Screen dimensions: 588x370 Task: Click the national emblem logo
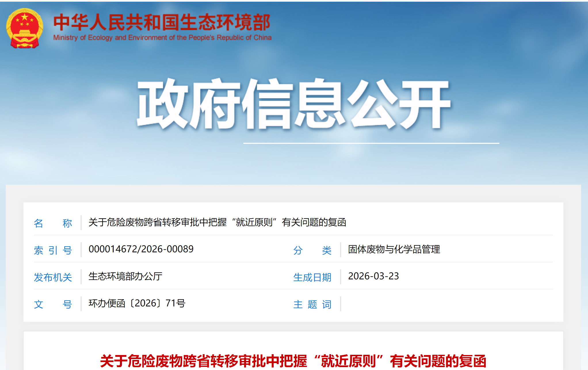(25, 27)
